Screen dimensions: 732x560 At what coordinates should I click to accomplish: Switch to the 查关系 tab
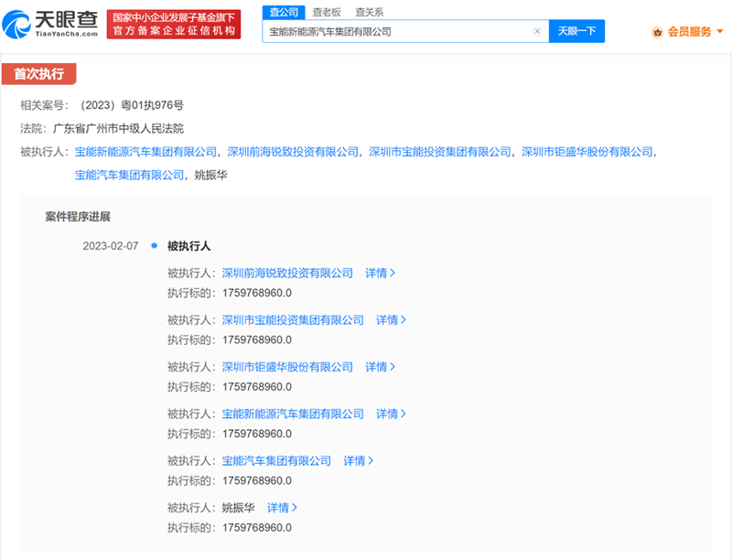[x=370, y=12]
